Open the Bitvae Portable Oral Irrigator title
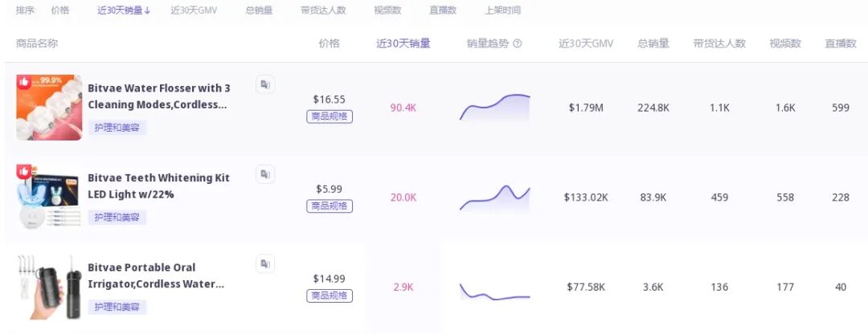 (x=156, y=275)
